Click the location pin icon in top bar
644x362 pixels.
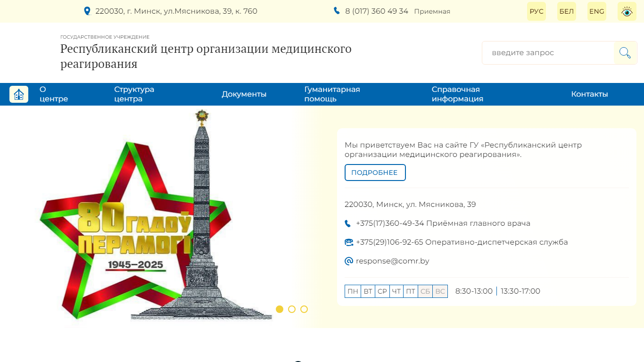click(x=87, y=11)
